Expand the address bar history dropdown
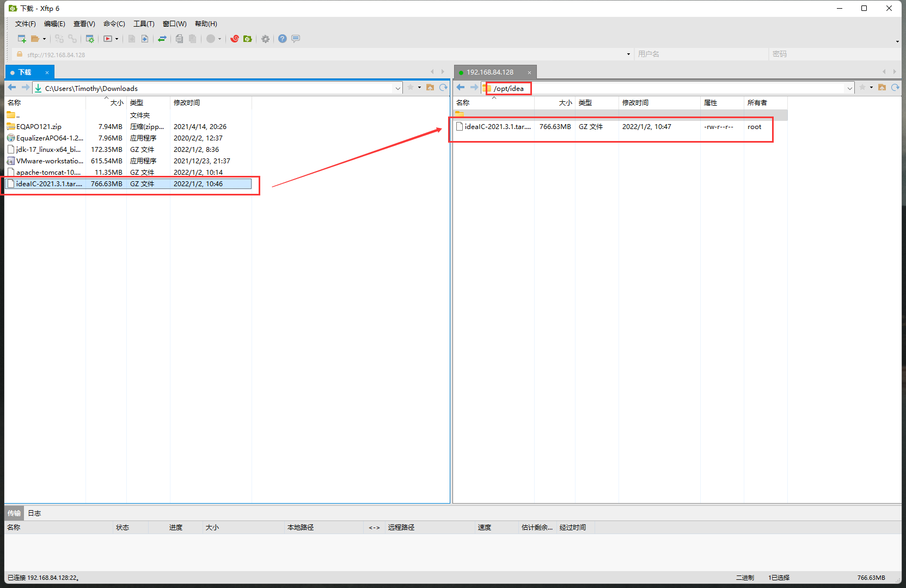 coord(628,54)
